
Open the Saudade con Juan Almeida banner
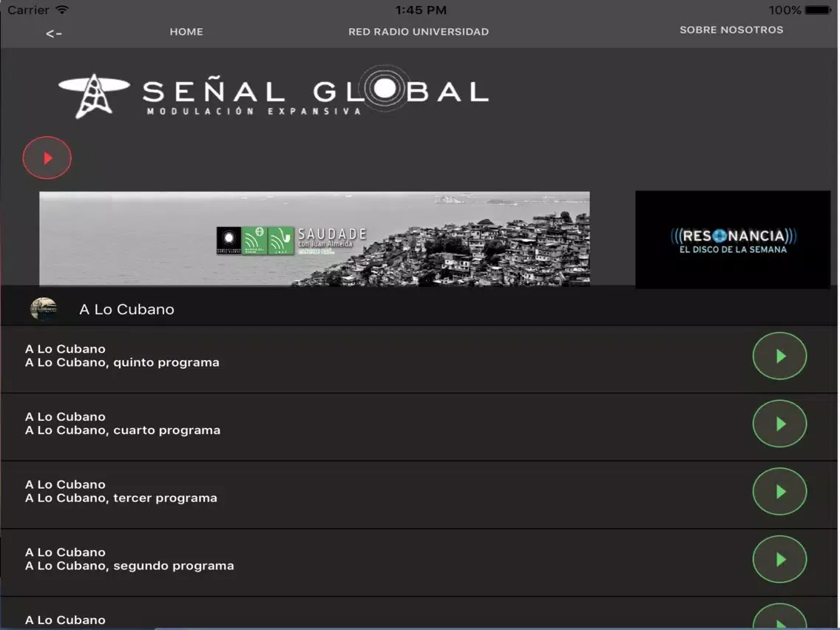tap(314, 239)
